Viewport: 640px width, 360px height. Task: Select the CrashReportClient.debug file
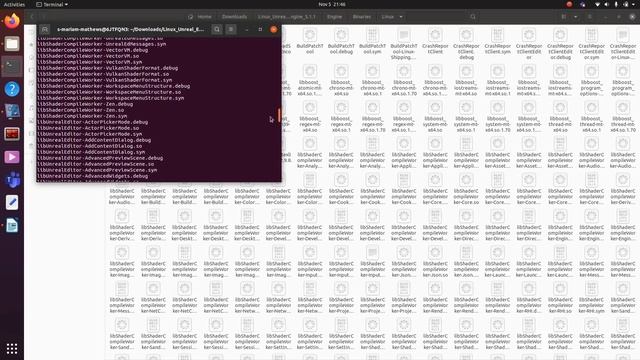[x=466, y=44]
